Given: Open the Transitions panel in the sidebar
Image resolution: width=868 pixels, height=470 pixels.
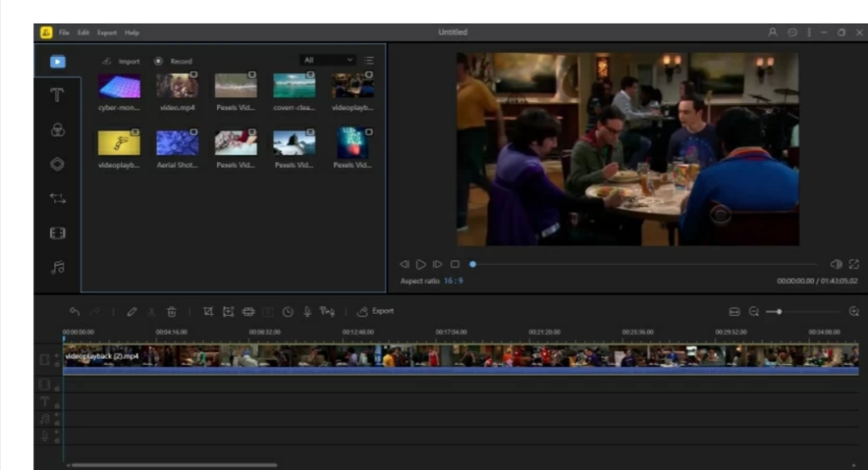Looking at the screenshot, I should 58,199.
